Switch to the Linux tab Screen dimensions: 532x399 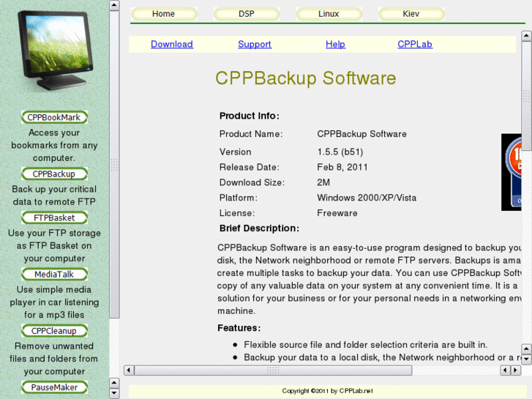[x=329, y=14]
